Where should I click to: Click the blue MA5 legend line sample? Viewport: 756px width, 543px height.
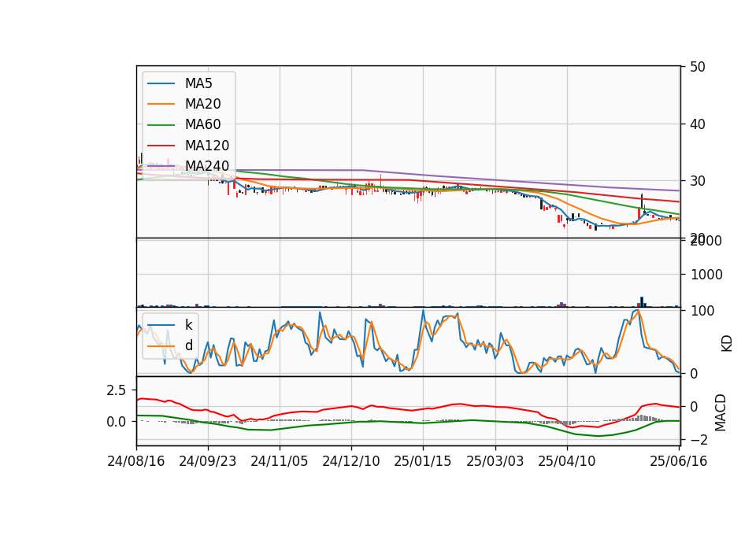(161, 83)
